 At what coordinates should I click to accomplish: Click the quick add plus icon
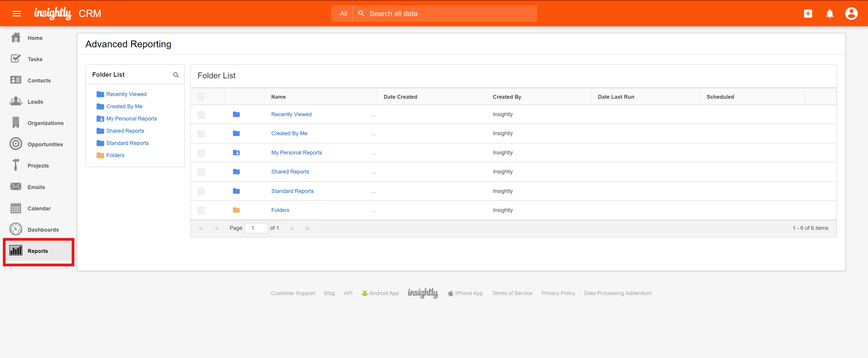(x=808, y=14)
